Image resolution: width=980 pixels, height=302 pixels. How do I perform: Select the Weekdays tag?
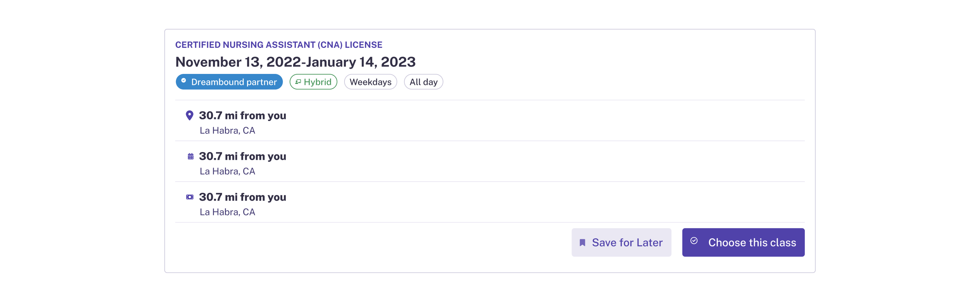[x=371, y=82]
